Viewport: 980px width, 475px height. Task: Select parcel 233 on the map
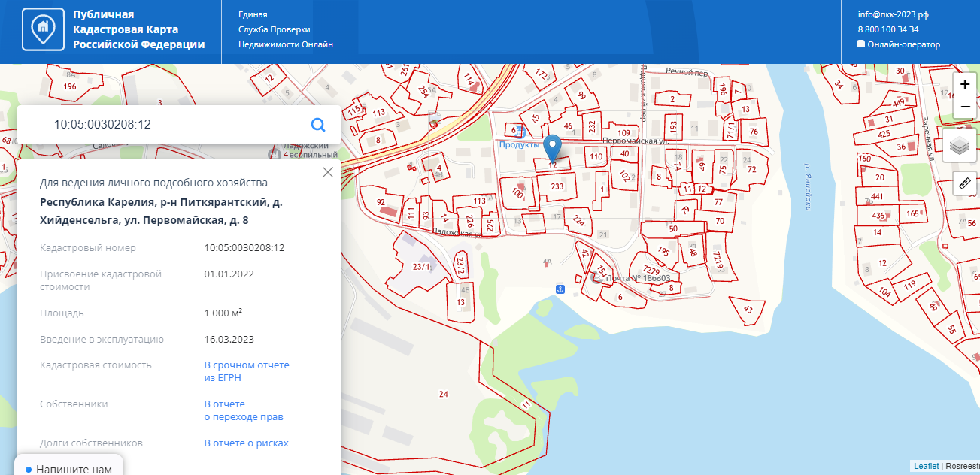coord(557,186)
